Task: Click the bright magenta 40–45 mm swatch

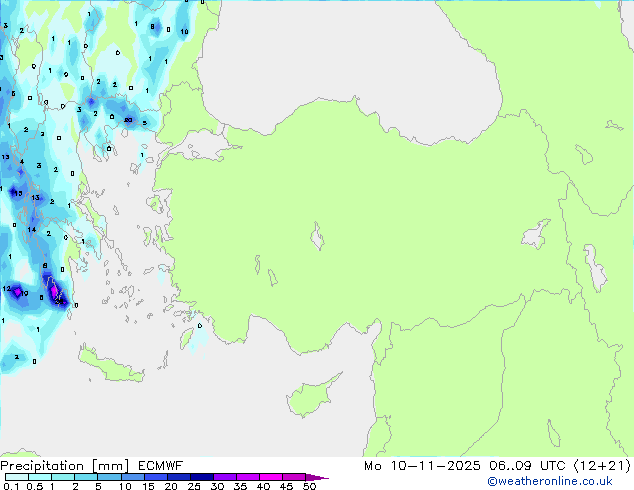Action: pyautogui.click(x=271, y=477)
